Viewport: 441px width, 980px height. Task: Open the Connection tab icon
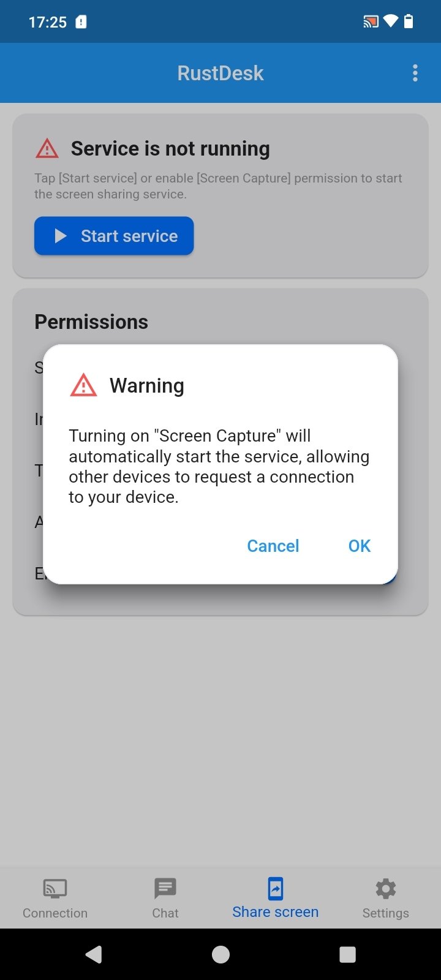55,888
